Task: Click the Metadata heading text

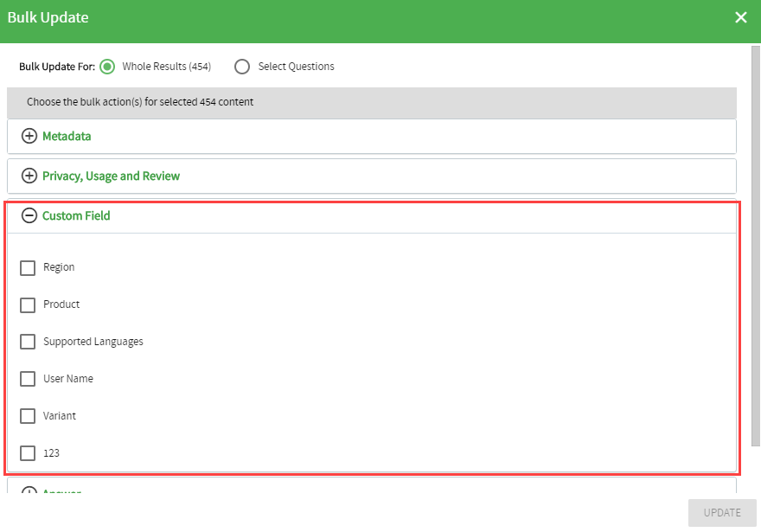Action: (x=67, y=136)
